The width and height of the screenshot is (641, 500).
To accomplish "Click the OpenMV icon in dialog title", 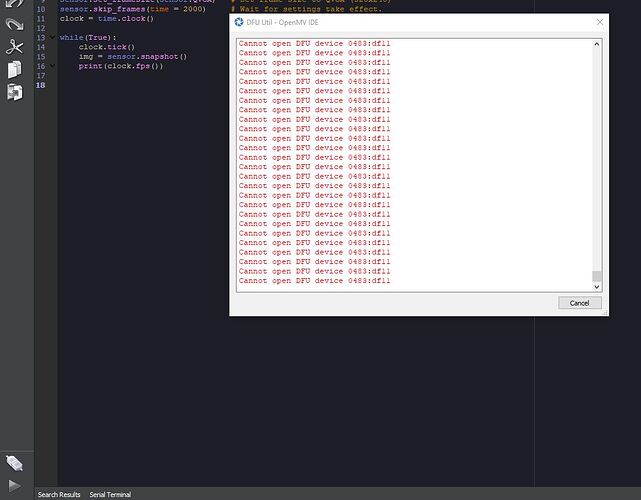I will [x=239, y=22].
